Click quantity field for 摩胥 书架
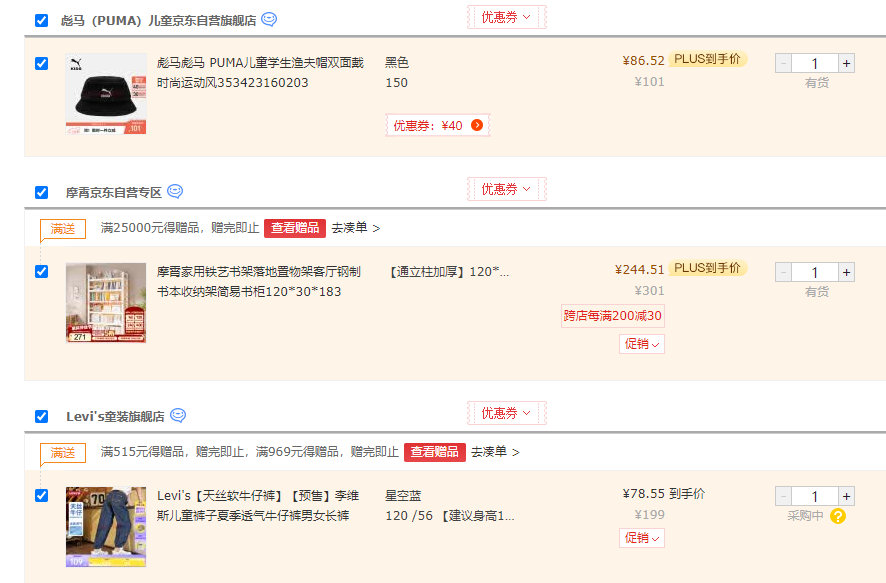 coord(815,272)
